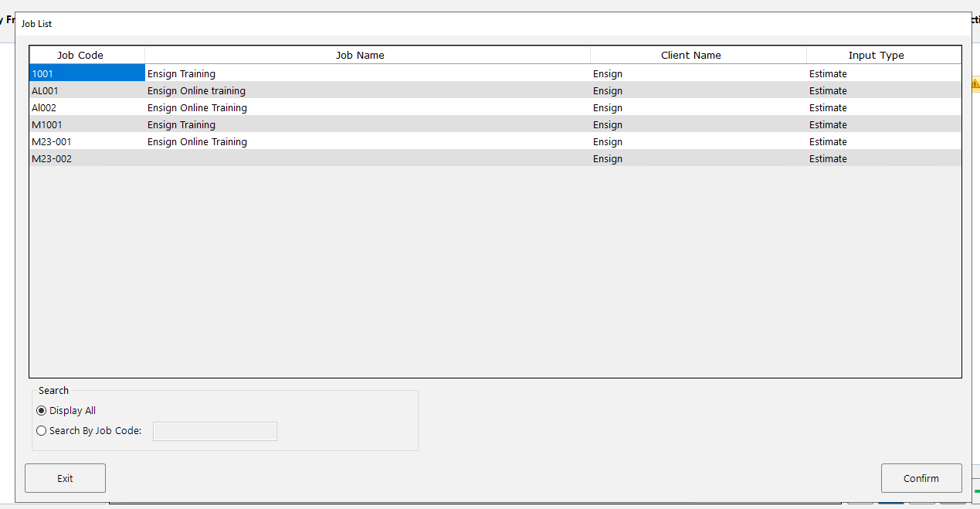The width and height of the screenshot is (980, 509).
Task: Select job row Al002 Ensign Online Training
Action: point(232,107)
